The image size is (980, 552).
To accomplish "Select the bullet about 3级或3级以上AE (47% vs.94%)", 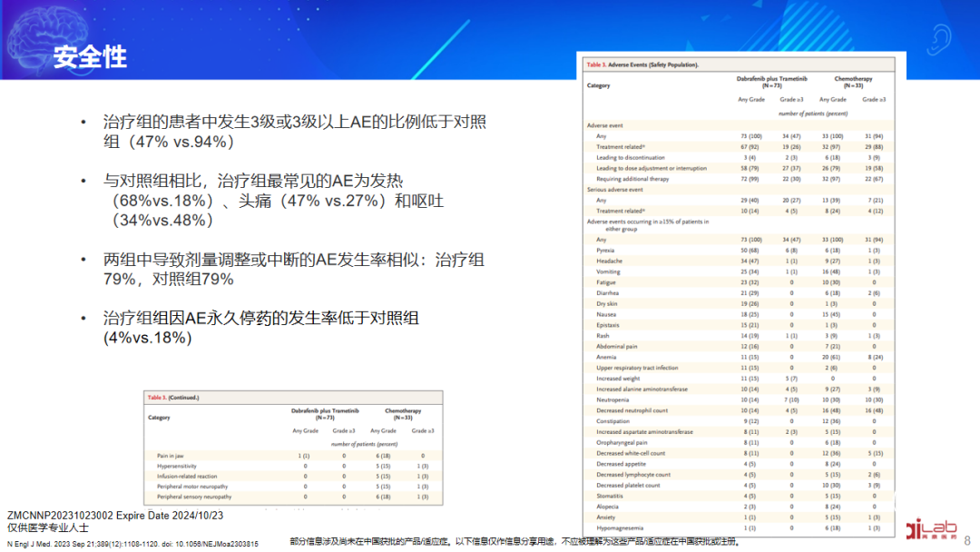I will [x=294, y=132].
